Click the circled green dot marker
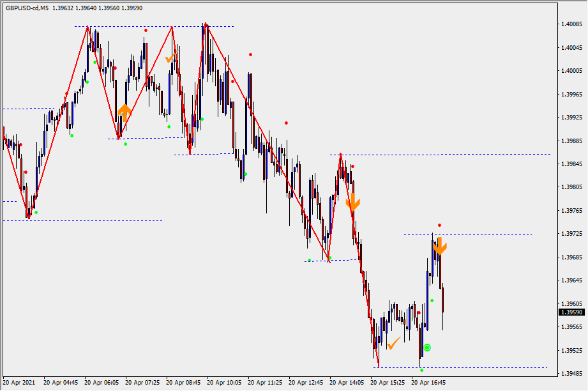Screen dimensions: 588x391 pos(427,348)
